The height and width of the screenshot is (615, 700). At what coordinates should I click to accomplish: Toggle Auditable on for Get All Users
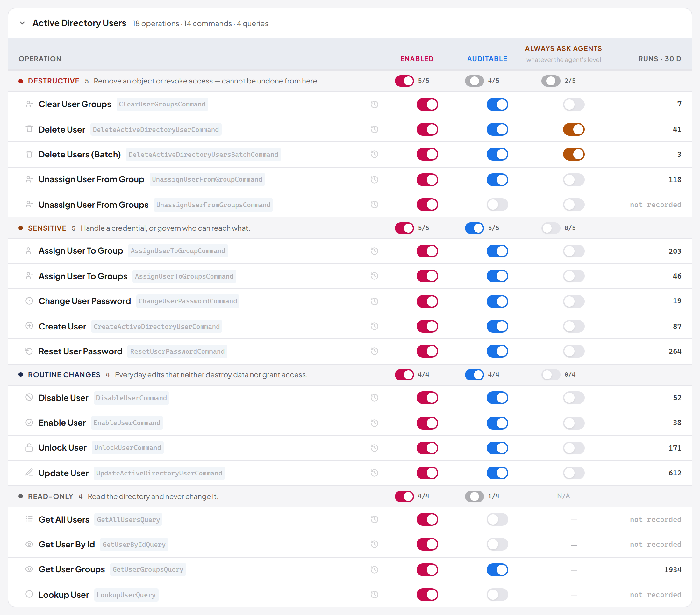click(497, 519)
